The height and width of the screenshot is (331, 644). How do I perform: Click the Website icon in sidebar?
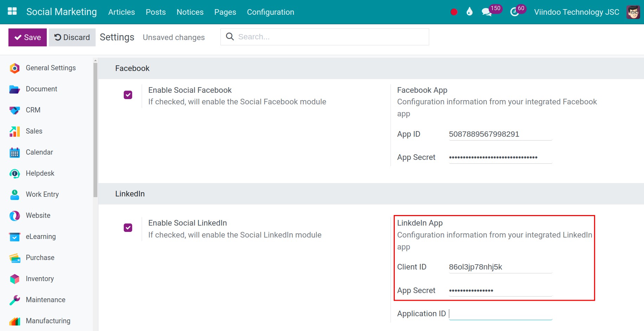[14, 216]
